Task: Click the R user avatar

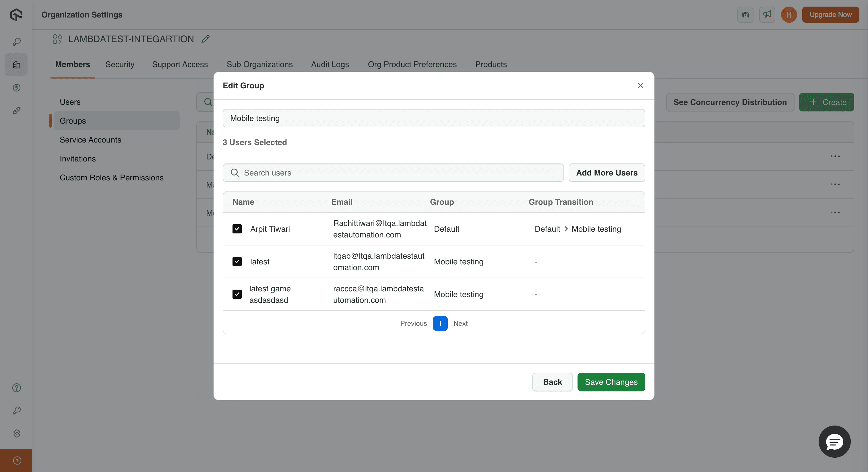Action: coord(788,14)
